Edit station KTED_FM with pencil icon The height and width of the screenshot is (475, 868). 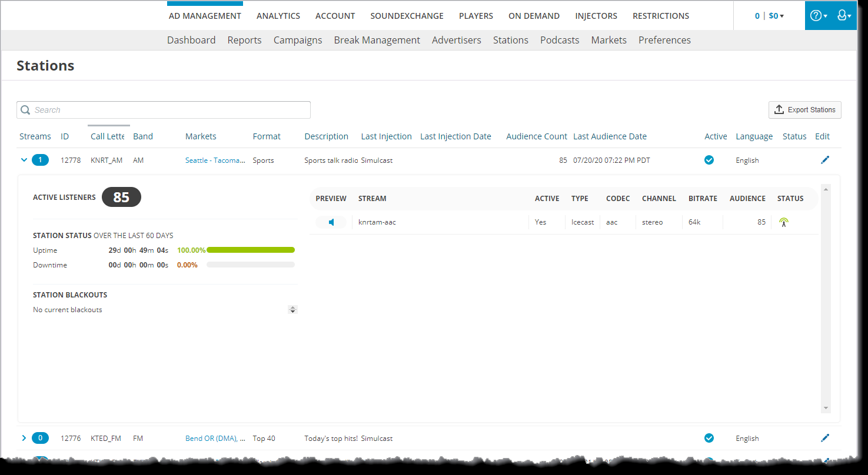(x=825, y=438)
